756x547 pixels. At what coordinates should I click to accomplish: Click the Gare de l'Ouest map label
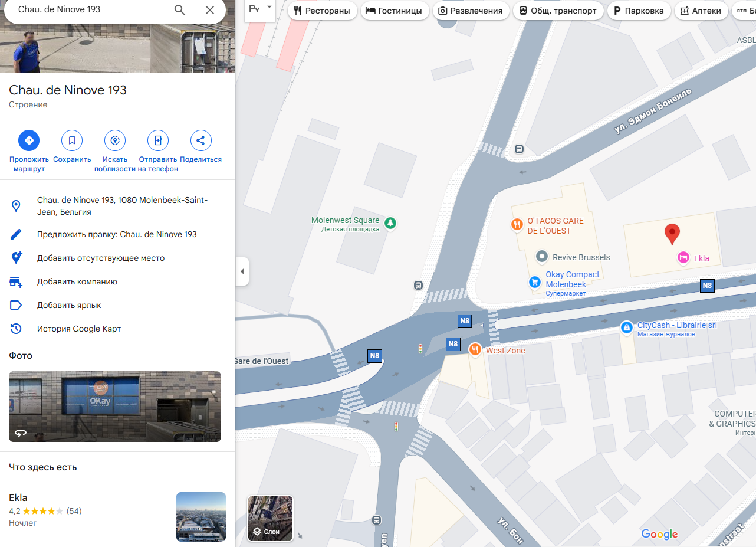click(262, 361)
